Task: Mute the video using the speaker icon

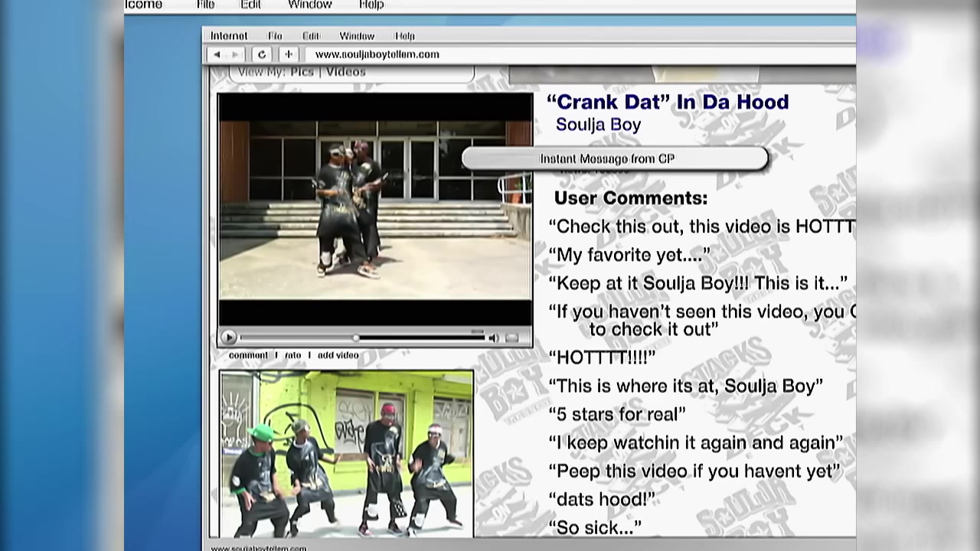Action: (x=494, y=337)
